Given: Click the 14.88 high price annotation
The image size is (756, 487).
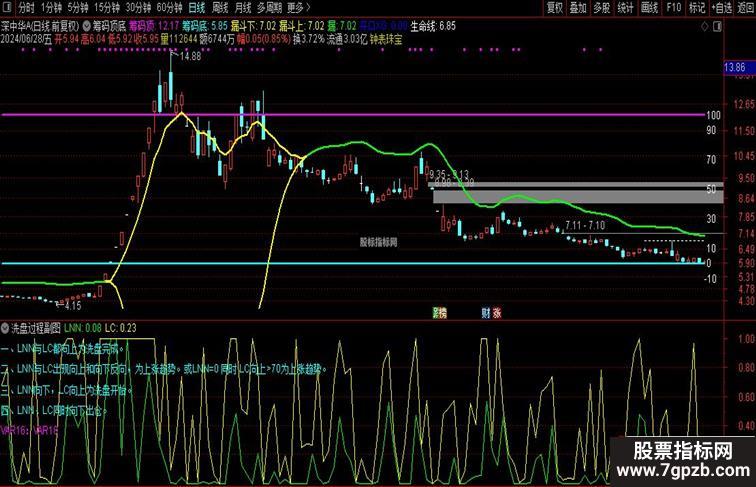Looking at the screenshot, I should pos(190,56).
